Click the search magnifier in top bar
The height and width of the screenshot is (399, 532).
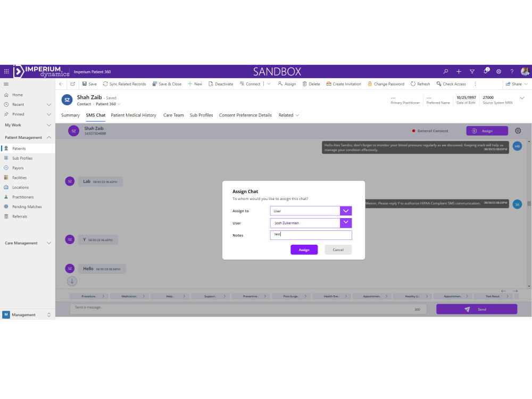point(446,71)
